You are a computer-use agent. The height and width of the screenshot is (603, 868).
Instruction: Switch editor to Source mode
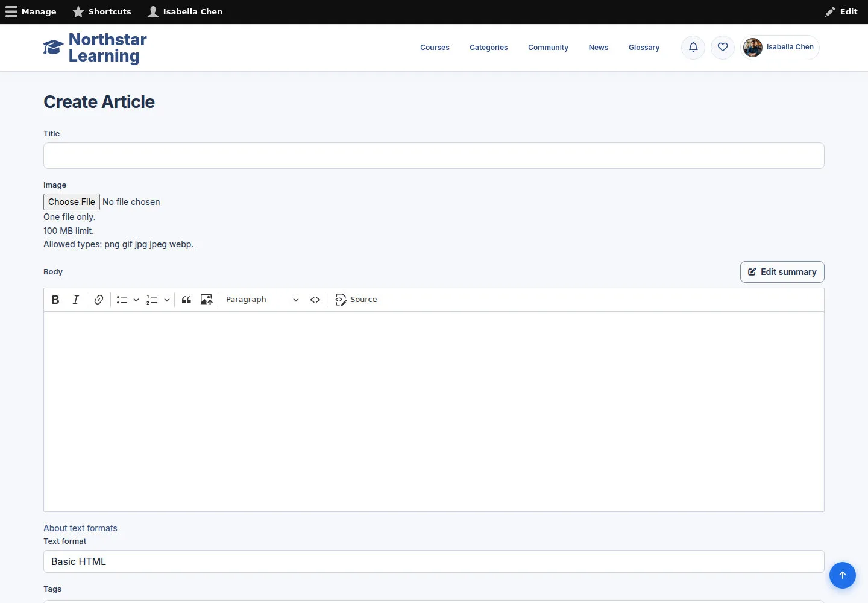point(356,300)
